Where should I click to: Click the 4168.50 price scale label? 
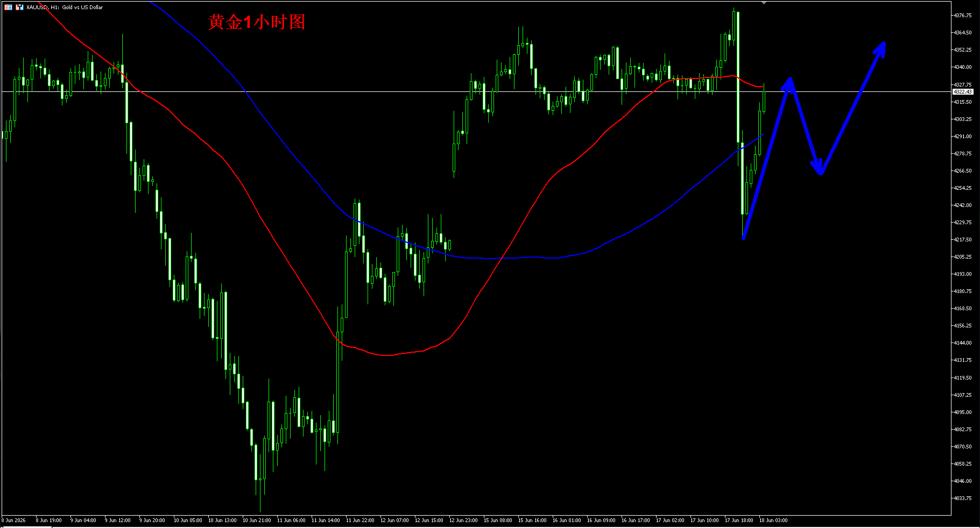point(963,309)
